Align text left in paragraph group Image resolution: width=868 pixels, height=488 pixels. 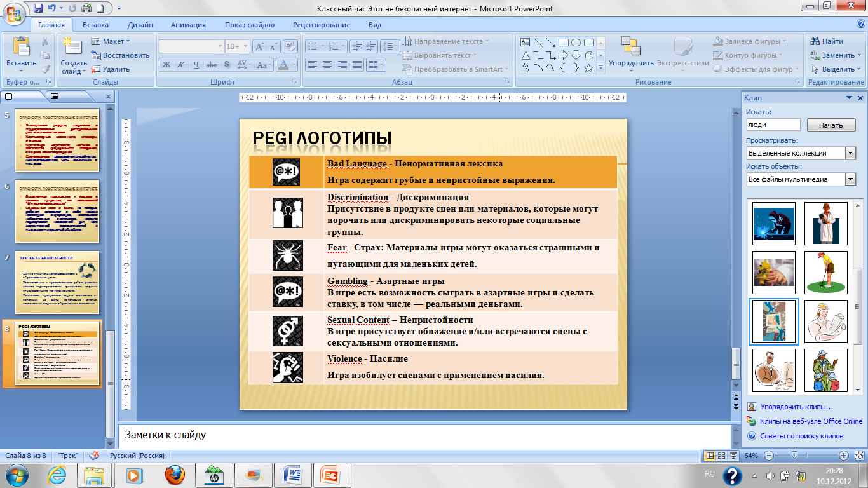(x=312, y=65)
